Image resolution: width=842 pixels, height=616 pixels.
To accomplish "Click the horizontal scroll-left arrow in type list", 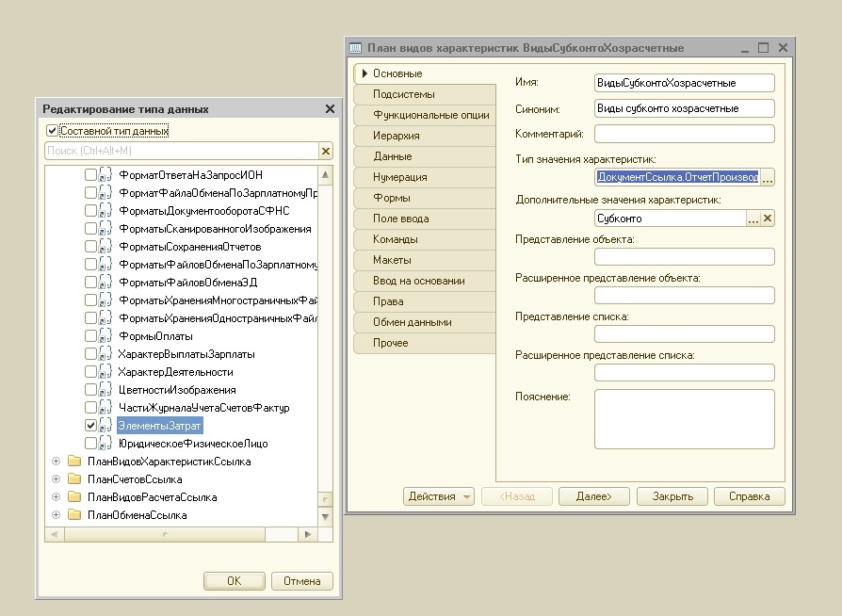I will tap(55, 534).
